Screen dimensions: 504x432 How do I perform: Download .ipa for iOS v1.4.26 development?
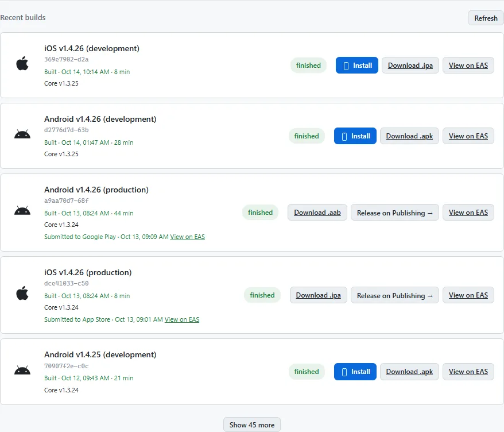pos(410,65)
